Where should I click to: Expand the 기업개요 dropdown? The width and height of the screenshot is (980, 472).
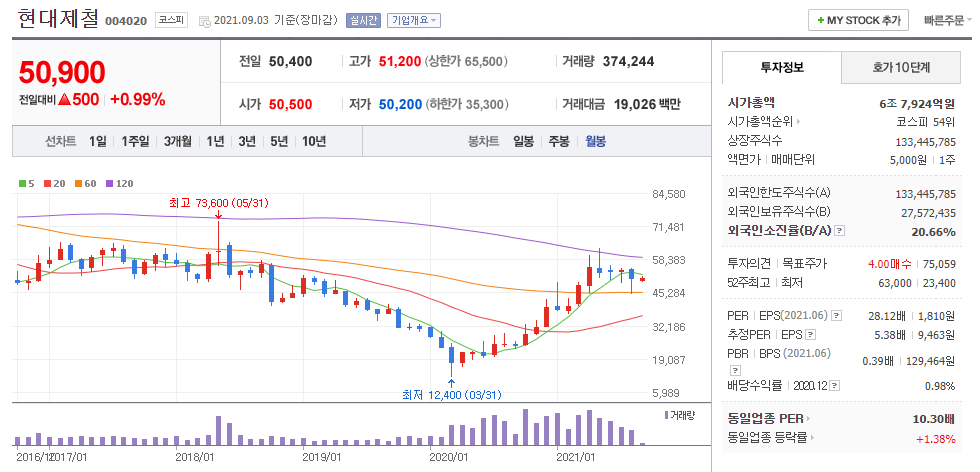click(x=414, y=20)
